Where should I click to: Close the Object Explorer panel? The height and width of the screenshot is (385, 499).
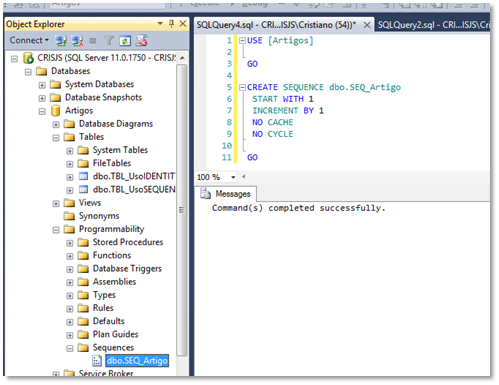click(183, 24)
